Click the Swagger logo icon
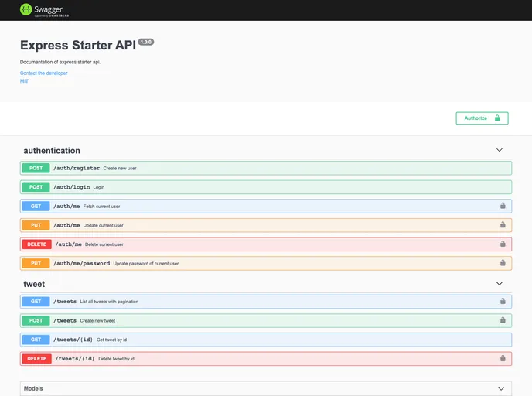The height and width of the screenshot is (396, 532). (26, 9)
